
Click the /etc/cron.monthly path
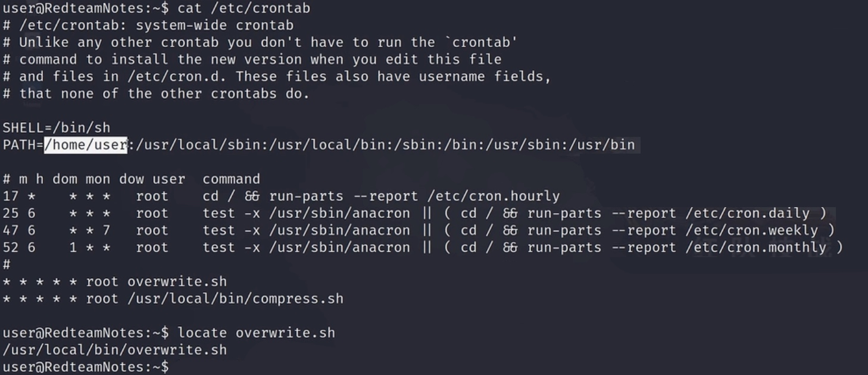coord(755,248)
